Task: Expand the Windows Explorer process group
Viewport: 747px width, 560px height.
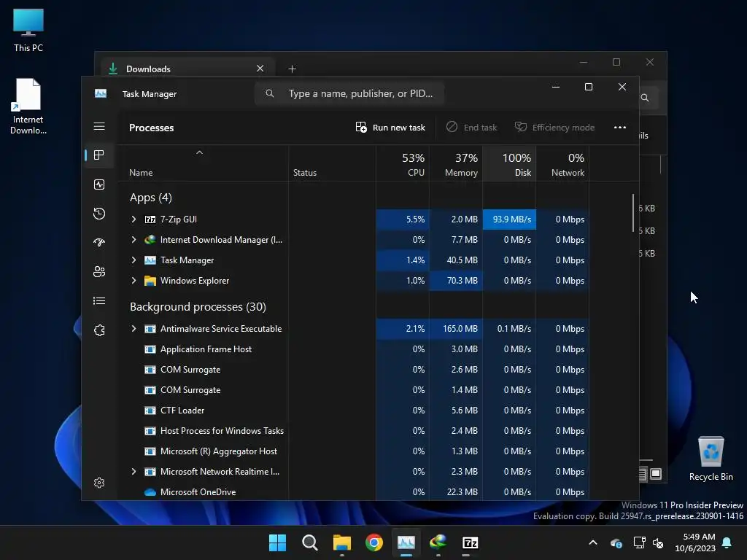Action: (x=134, y=281)
